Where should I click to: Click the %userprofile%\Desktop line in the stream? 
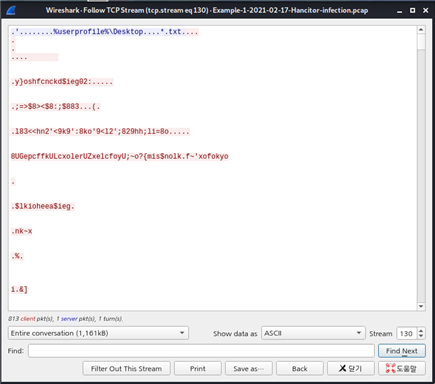coord(105,32)
